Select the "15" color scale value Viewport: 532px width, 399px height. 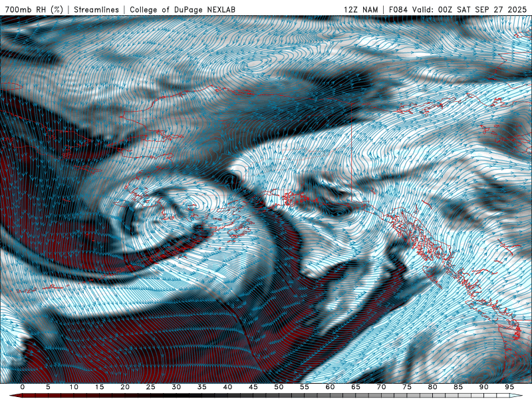coord(99,387)
